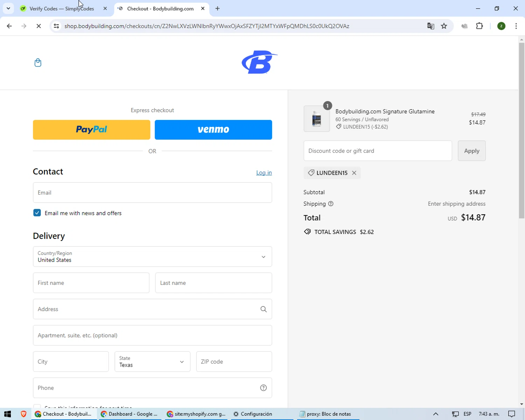Click the 'Enter shipping address' text
Viewport: 525px width, 420px height.
tap(456, 204)
